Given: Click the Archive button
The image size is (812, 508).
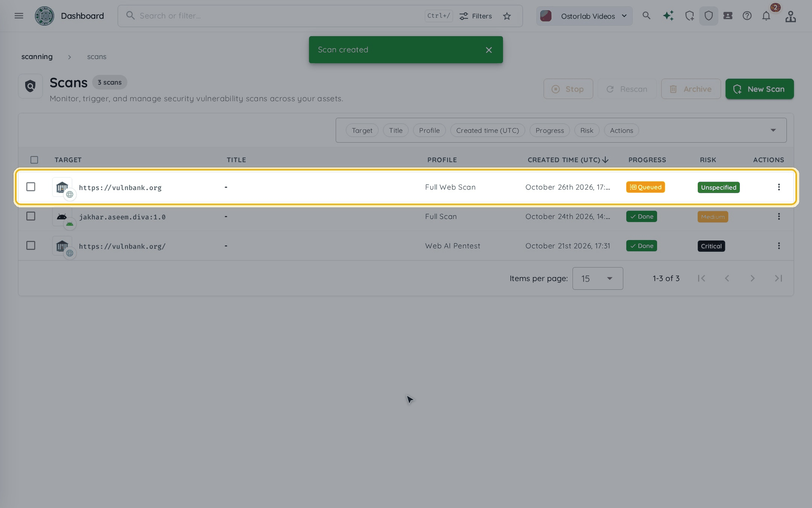Looking at the screenshot, I should [x=691, y=89].
